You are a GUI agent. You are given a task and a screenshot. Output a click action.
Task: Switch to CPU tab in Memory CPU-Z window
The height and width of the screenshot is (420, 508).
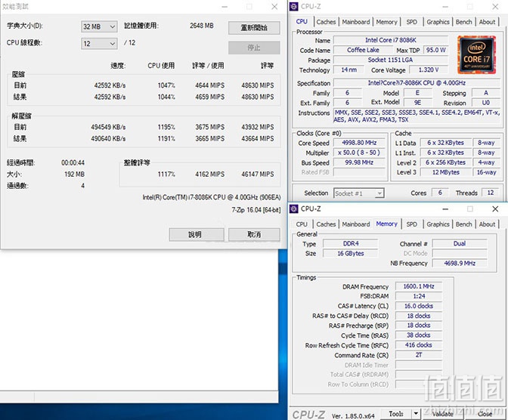pyautogui.click(x=302, y=224)
